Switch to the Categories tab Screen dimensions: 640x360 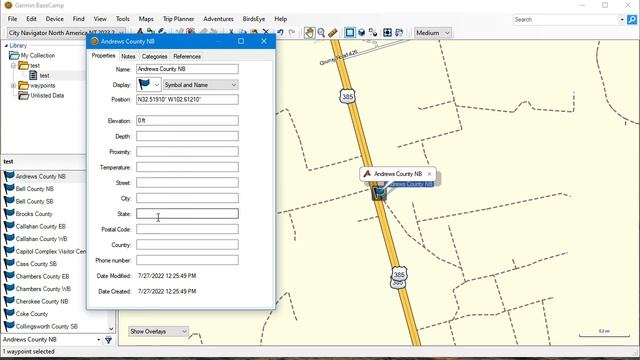(154, 56)
